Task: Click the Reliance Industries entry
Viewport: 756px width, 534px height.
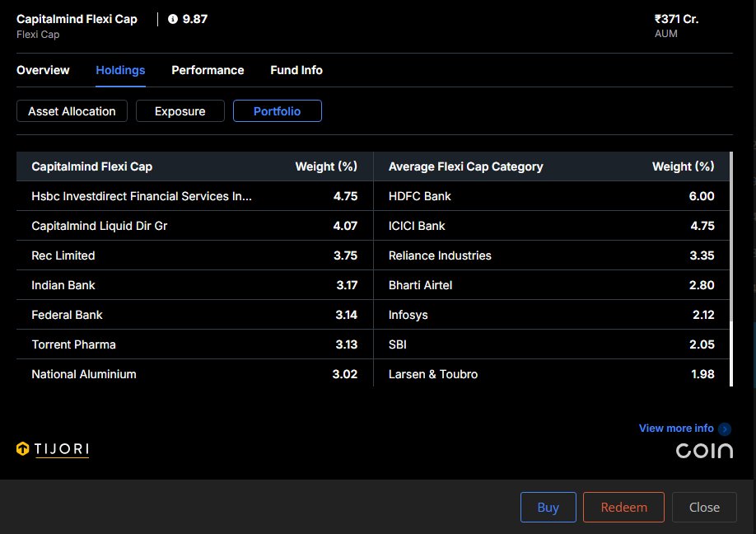Action: [440, 255]
